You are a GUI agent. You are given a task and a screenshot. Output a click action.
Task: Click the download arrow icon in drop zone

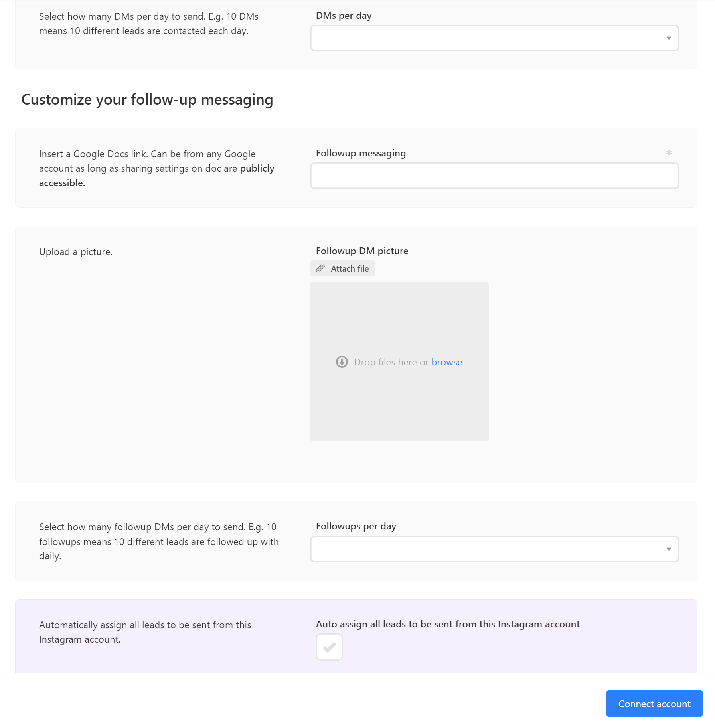coord(342,362)
